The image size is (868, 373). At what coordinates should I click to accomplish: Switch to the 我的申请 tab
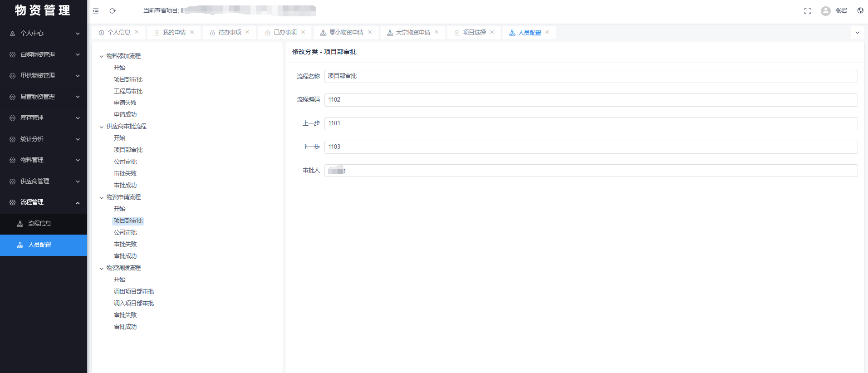click(x=174, y=33)
